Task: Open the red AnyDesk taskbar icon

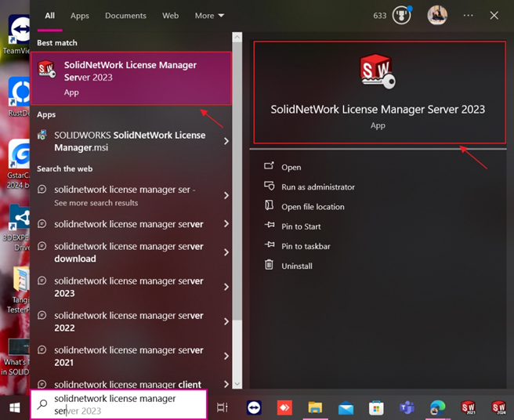Action: click(x=284, y=408)
